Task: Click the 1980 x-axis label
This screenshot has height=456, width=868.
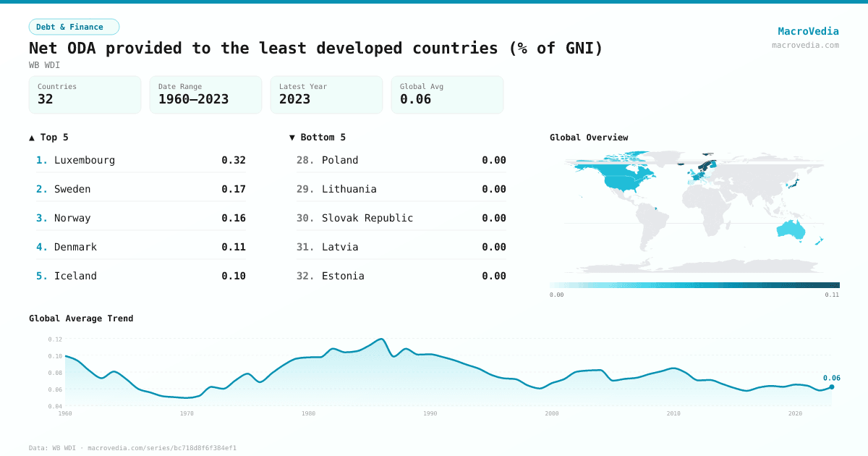Action: (309, 413)
